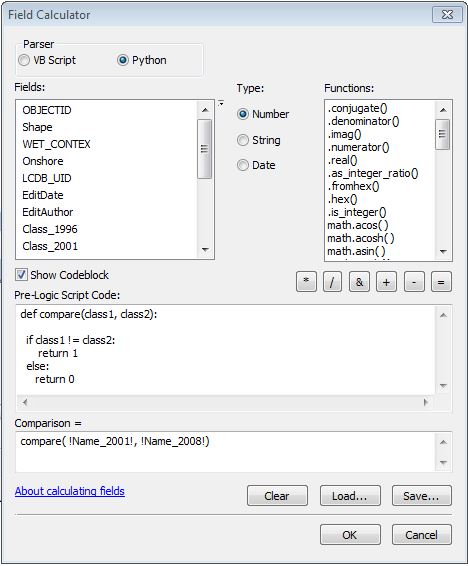Click left arrow of codeblock horizontal scrollbar

pyautogui.click(x=25, y=402)
